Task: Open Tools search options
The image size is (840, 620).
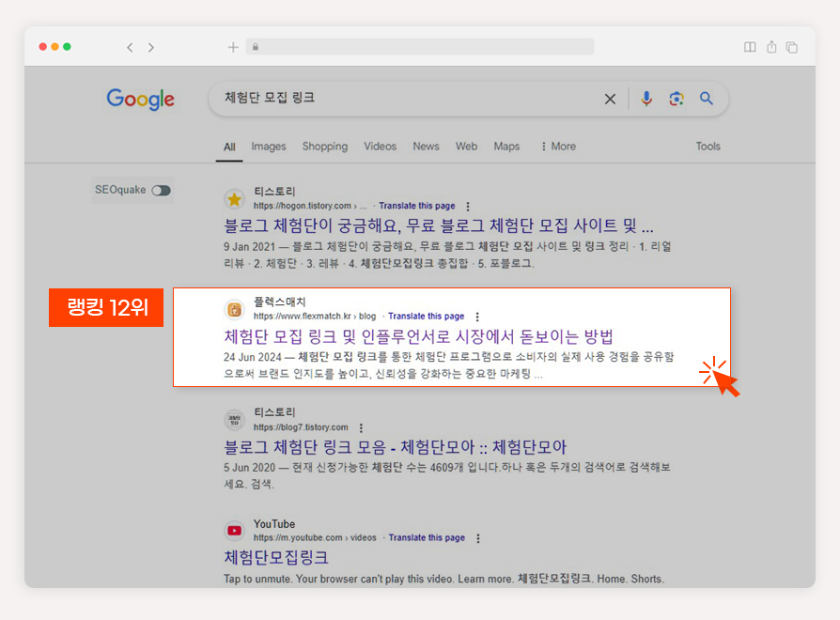Action: 708,147
